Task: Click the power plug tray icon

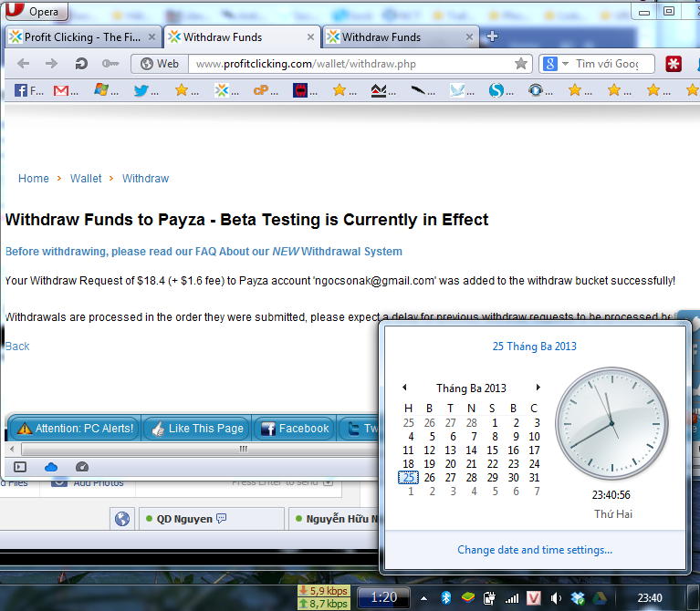Action: (x=490, y=598)
